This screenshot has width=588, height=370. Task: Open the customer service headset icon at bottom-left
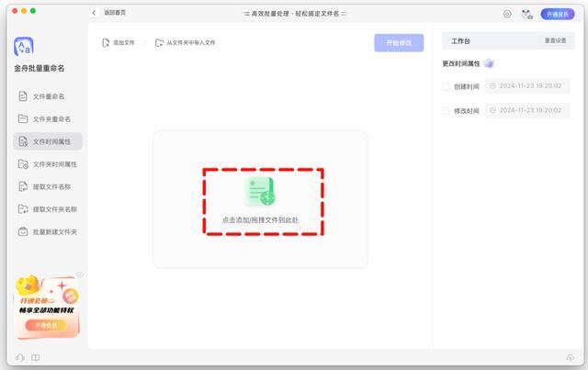[20, 357]
